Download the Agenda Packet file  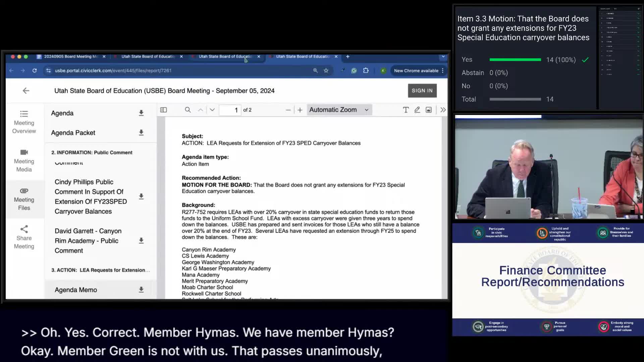click(x=141, y=133)
